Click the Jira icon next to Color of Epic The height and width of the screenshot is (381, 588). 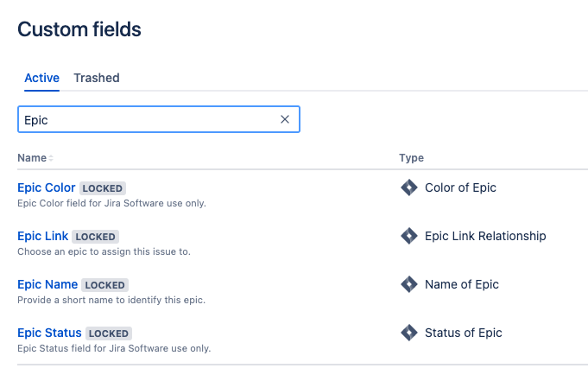point(408,187)
